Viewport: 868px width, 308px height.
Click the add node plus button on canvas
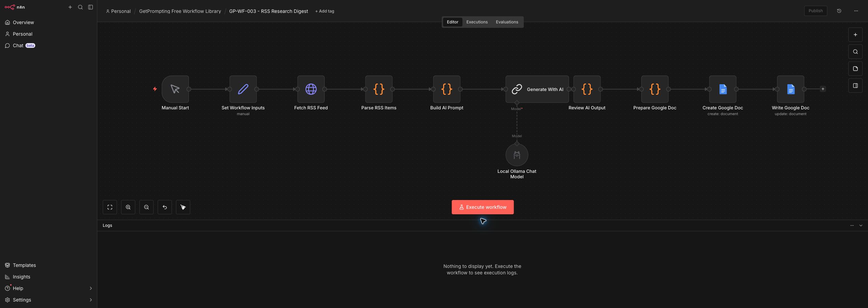click(x=855, y=35)
